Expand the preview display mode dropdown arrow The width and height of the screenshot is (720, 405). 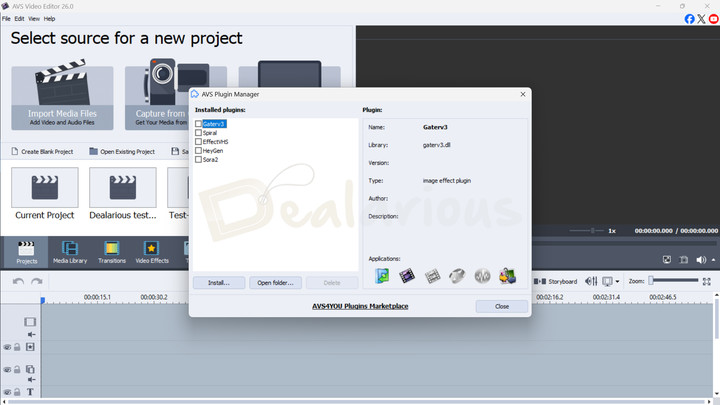(x=617, y=281)
